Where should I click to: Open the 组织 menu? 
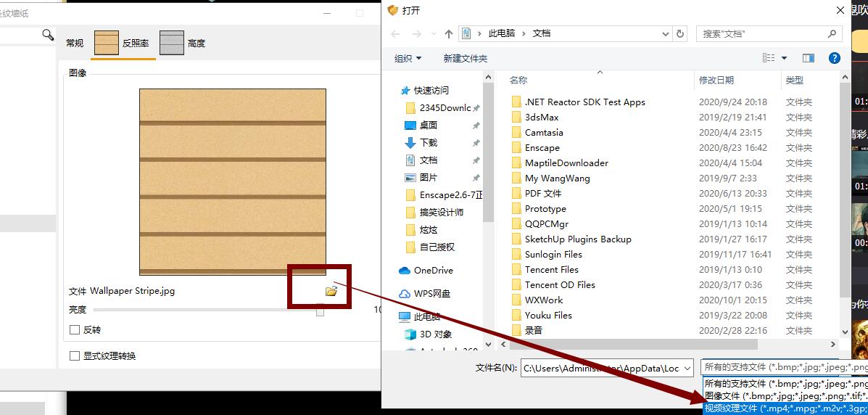[408, 58]
